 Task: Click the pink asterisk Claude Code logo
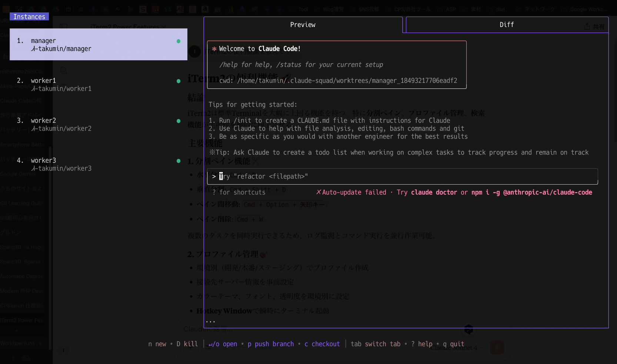[214, 49]
